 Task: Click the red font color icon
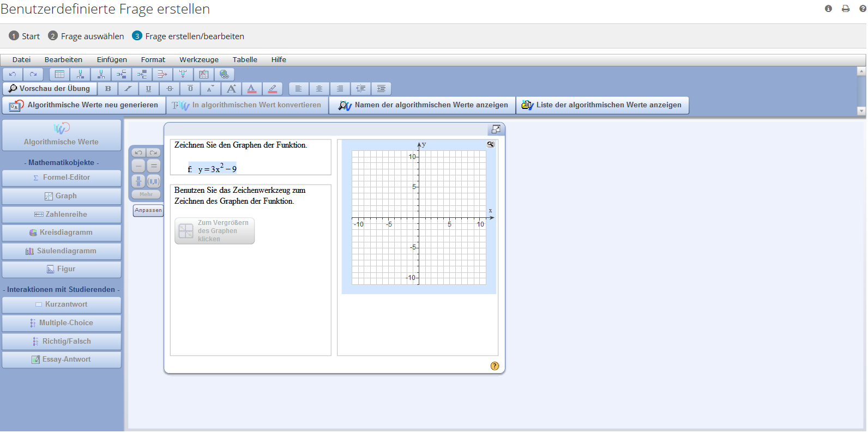coord(251,89)
